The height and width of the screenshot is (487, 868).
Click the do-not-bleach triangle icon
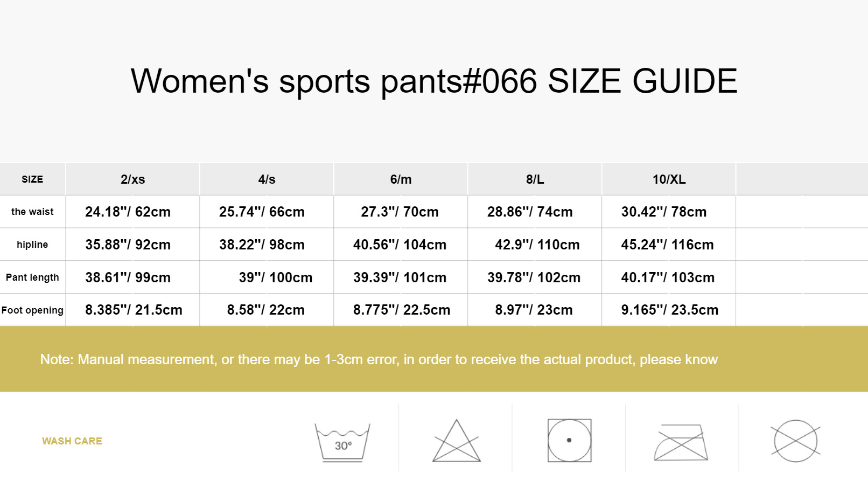click(x=456, y=441)
